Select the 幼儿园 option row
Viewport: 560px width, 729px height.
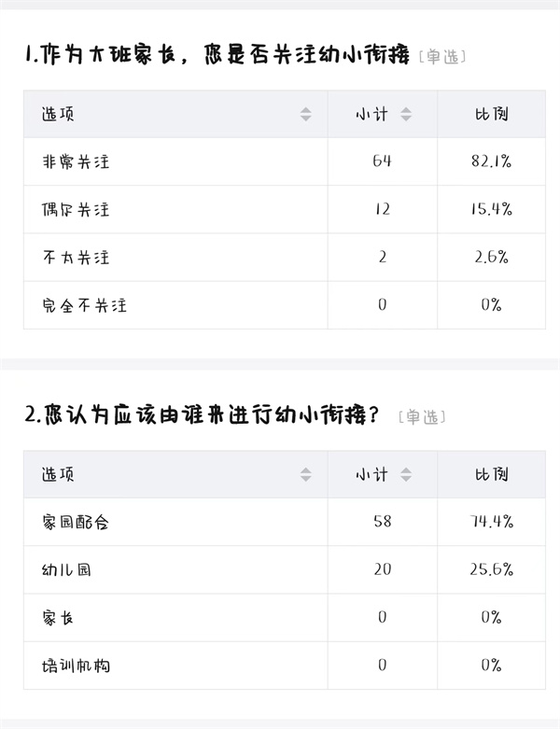coord(285,570)
